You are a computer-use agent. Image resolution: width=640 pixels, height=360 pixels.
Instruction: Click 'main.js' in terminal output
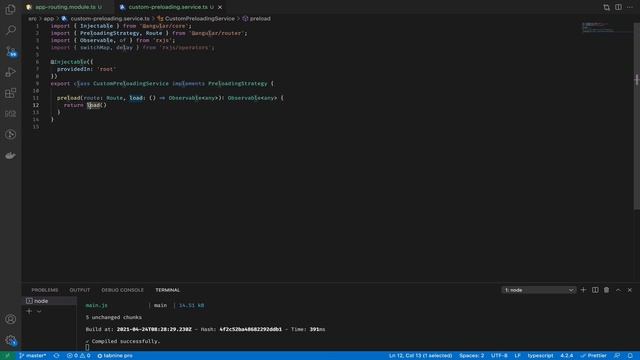click(x=97, y=305)
